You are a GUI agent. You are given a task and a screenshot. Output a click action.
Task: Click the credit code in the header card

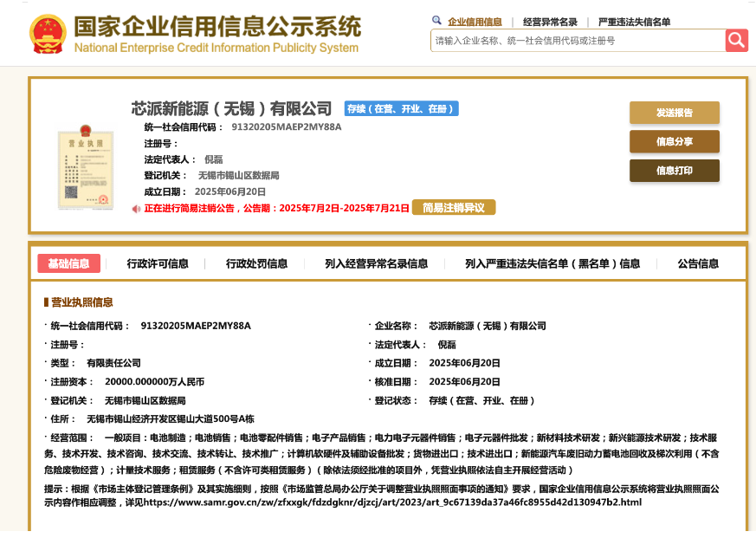coord(287,126)
